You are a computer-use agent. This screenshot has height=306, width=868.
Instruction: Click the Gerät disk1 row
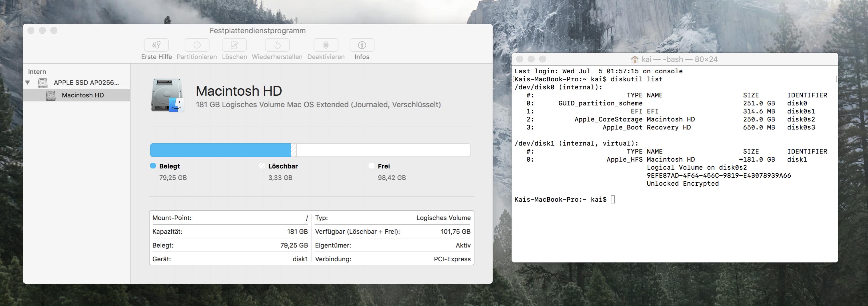[230, 259]
